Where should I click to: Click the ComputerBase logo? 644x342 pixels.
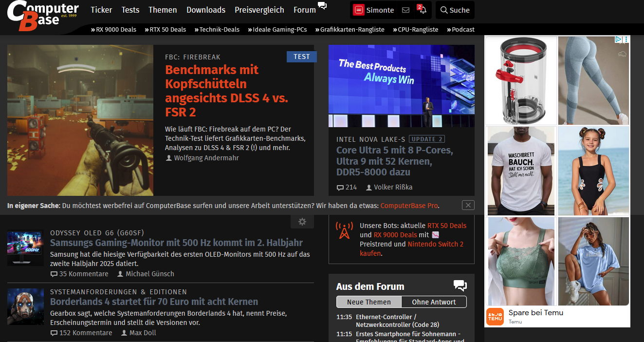pos(43,15)
